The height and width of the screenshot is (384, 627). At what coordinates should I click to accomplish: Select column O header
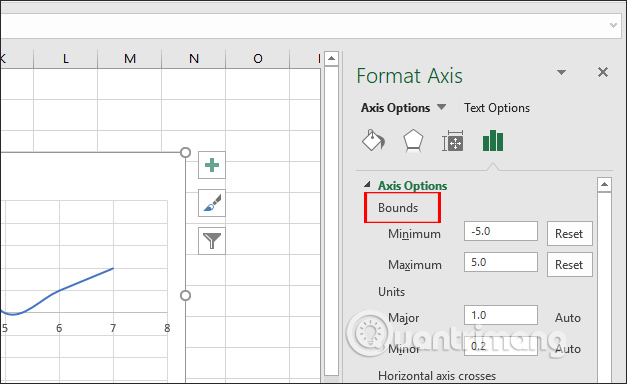coord(258,59)
